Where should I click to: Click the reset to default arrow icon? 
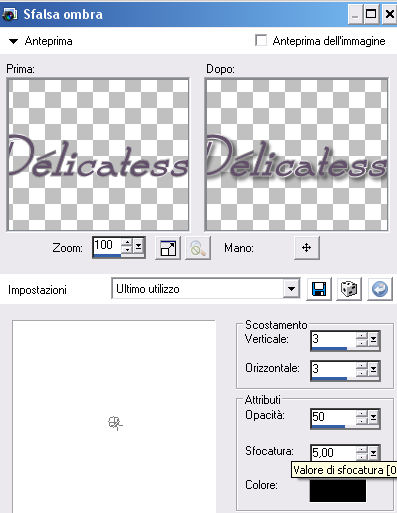(380, 289)
